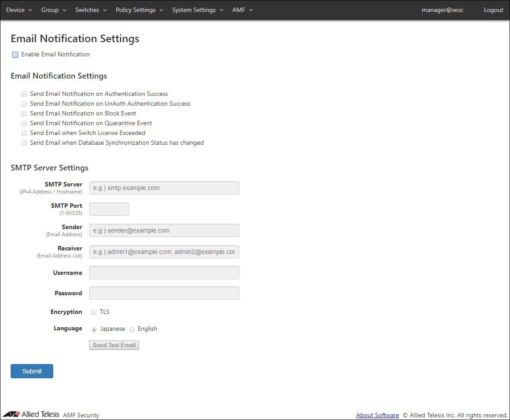Expand the AMF menu

pos(242,10)
